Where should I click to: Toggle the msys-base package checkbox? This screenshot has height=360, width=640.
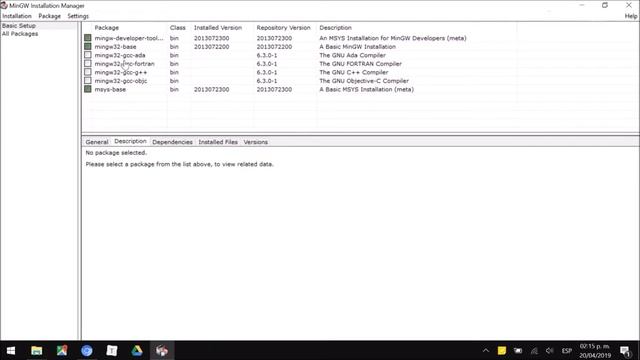[x=88, y=89]
